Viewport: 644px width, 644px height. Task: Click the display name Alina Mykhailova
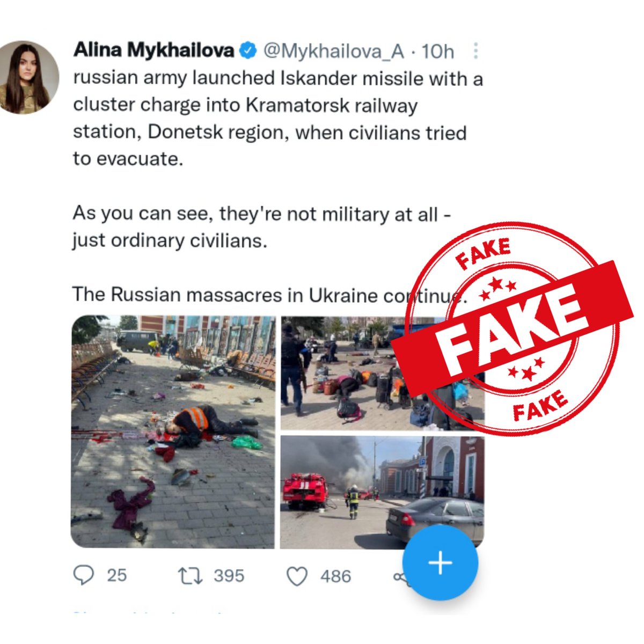pos(154,50)
